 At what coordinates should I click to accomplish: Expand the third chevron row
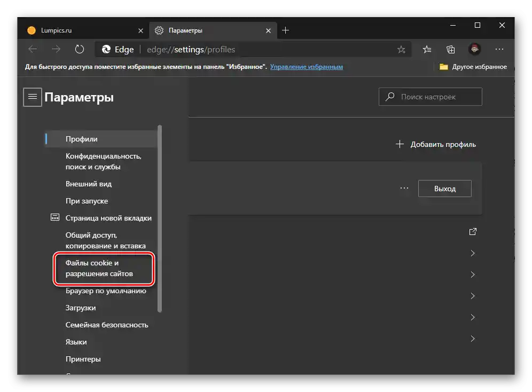473,296
